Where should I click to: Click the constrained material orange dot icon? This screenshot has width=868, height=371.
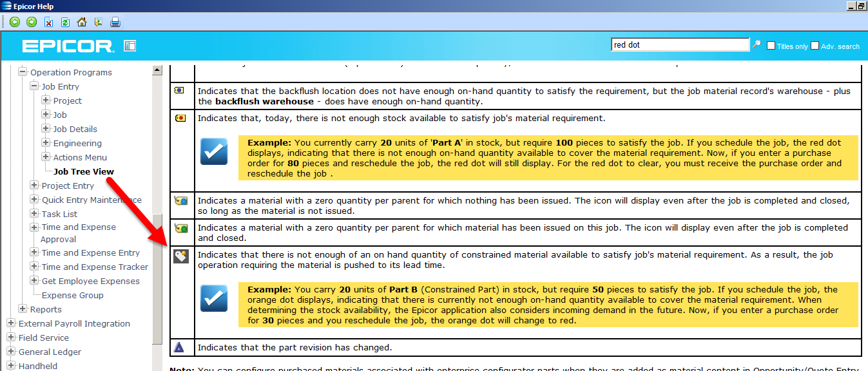[x=181, y=256]
